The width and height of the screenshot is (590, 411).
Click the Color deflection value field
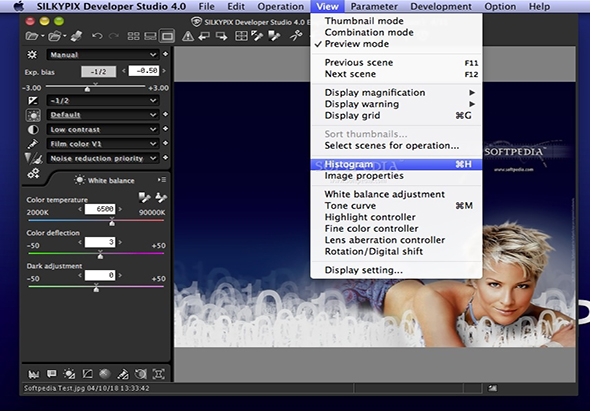[x=100, y=242]
